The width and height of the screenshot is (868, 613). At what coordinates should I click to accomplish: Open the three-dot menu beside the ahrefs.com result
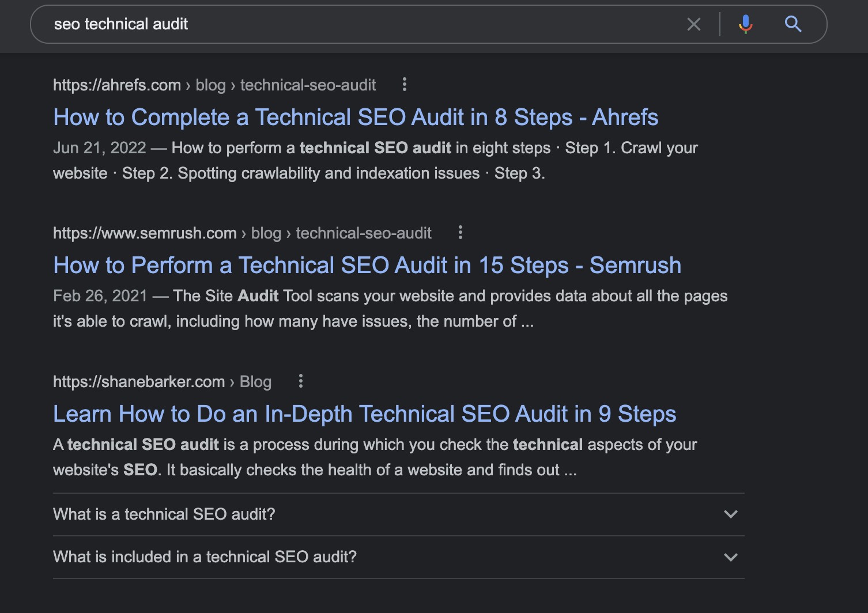(405, 85)
